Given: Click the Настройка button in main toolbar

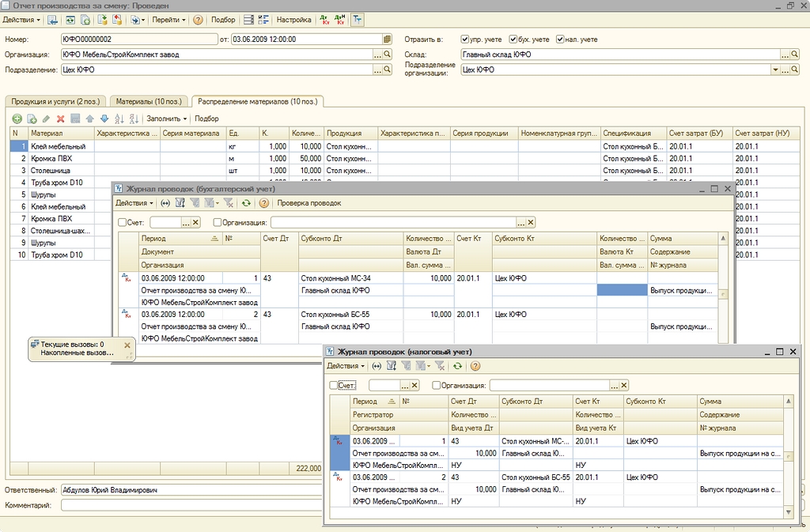Looking at the screenshot, I should [293, 20].
